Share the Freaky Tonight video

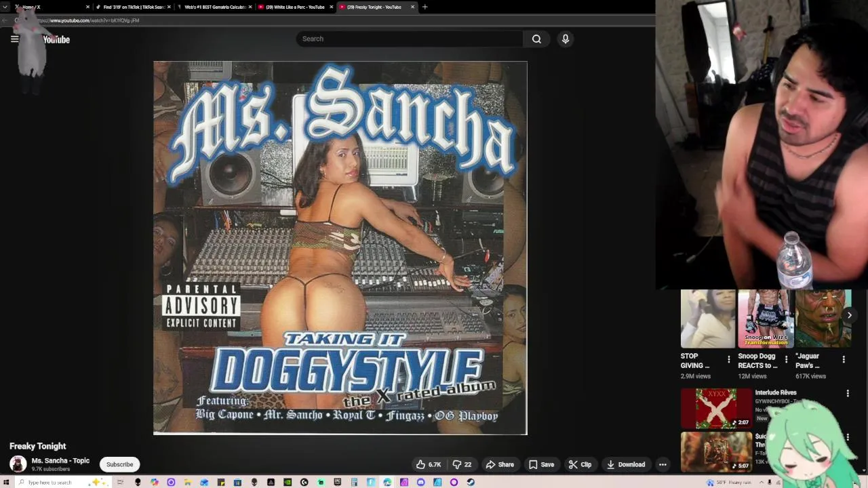[500, 464]
